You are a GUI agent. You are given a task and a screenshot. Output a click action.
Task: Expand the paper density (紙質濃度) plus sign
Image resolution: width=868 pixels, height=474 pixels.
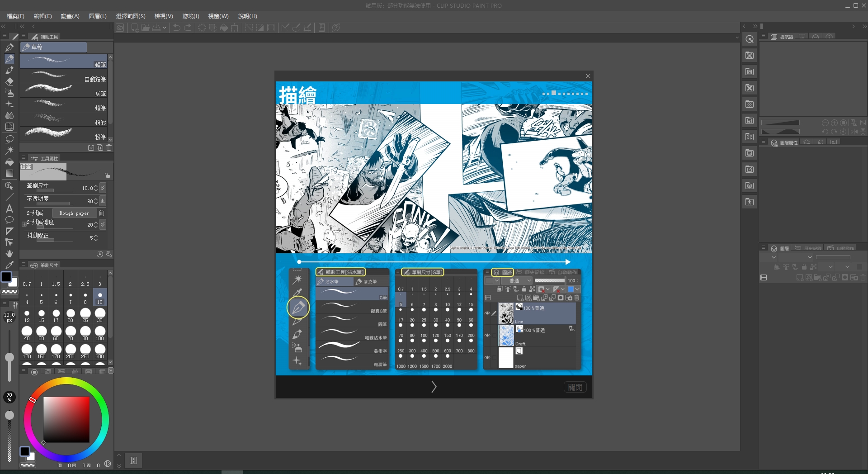click(x=24, y=224)
